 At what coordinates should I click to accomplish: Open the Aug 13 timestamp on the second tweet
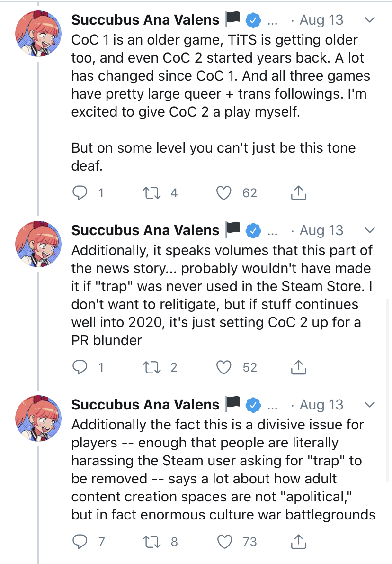click(x=321, y=230)
